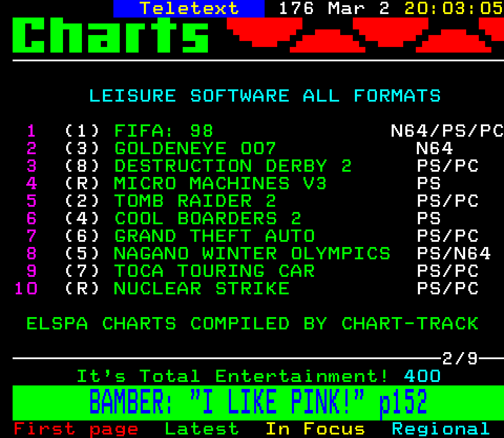Open the BAMBER 'I LIKE PINK!' p152 banner
504x438 pixels.
tap(258, 403)
